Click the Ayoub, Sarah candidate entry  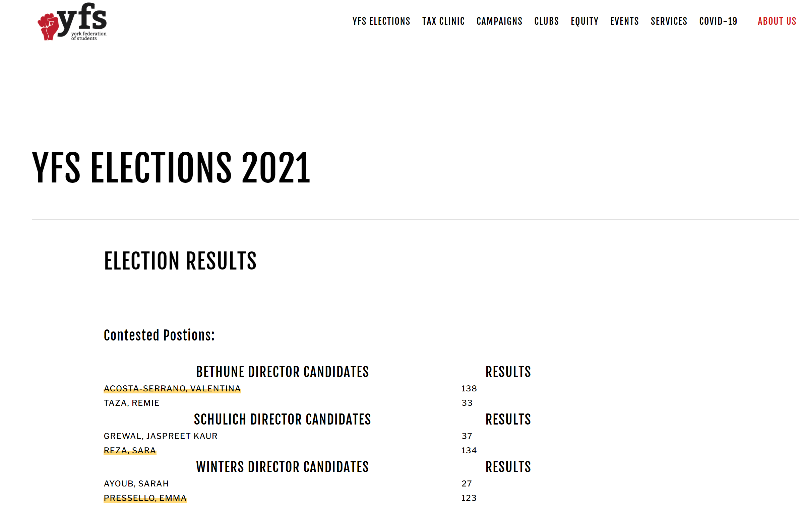(x=136, y=484)
